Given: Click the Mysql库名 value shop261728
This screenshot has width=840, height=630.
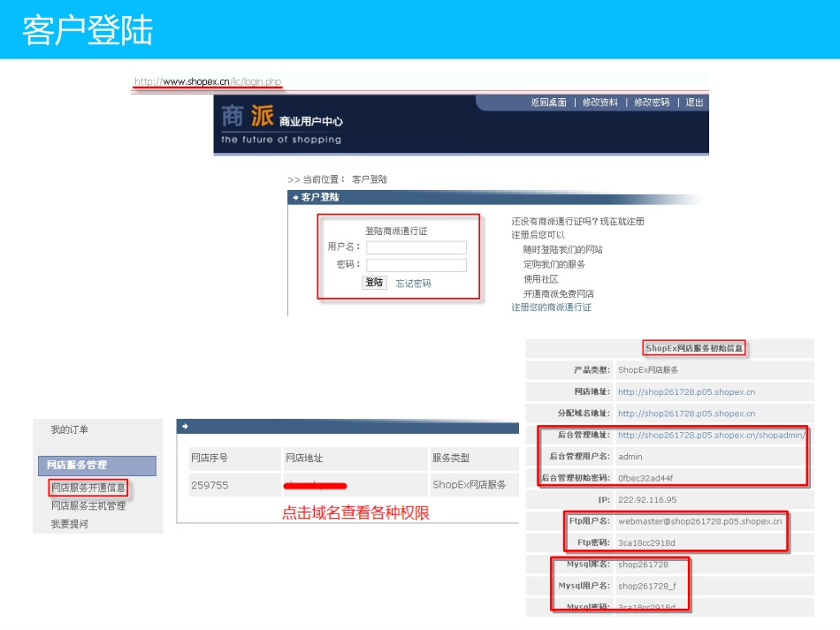Looking at the screenshot, I should [x=643, y=564].
